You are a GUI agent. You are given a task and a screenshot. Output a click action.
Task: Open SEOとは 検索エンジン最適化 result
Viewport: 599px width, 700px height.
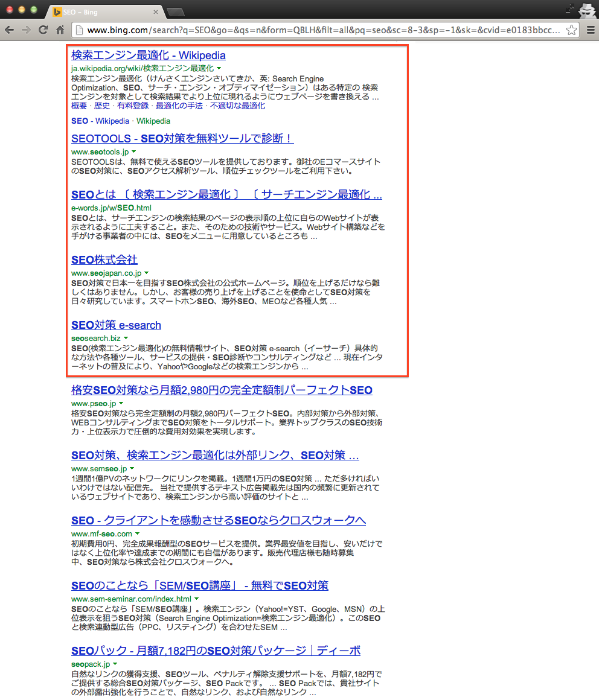[x=226, y=195]
